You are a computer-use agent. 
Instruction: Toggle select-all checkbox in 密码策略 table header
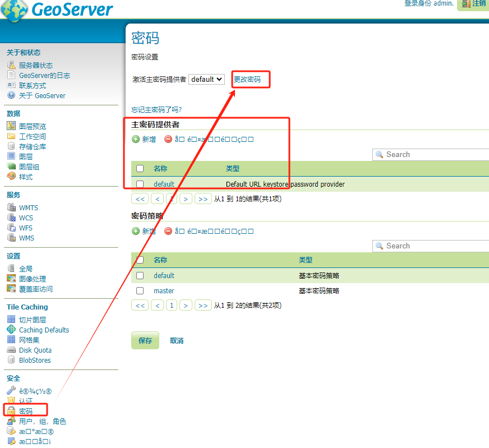(140, 260)
